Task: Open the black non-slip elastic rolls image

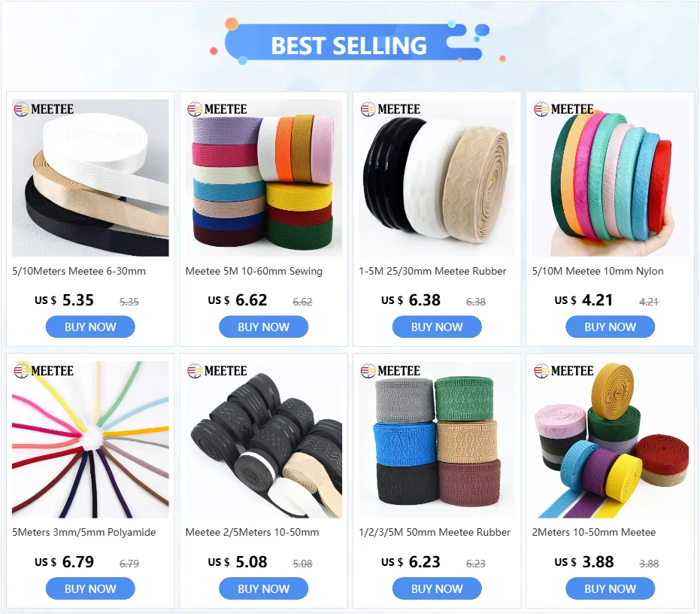Action: point(263,439)
